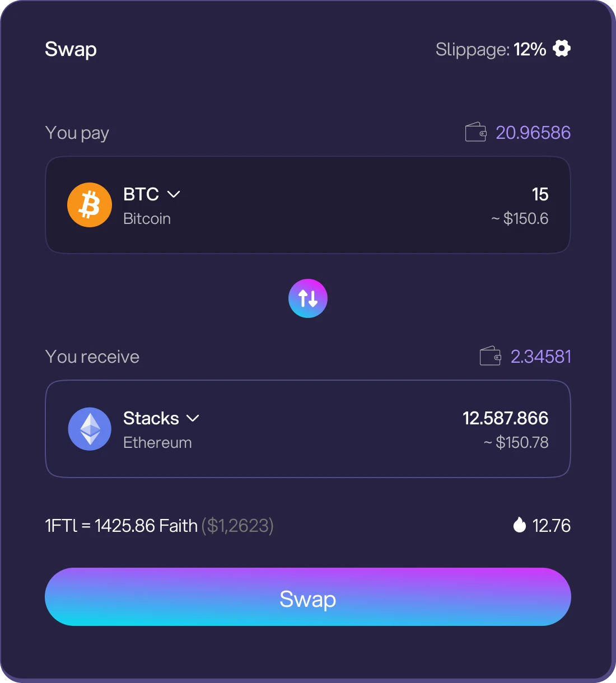Image resolution: width=616 pixels, height=683 pixels.
Task: Edit the pay amount field showing 15
Action: 540,194
